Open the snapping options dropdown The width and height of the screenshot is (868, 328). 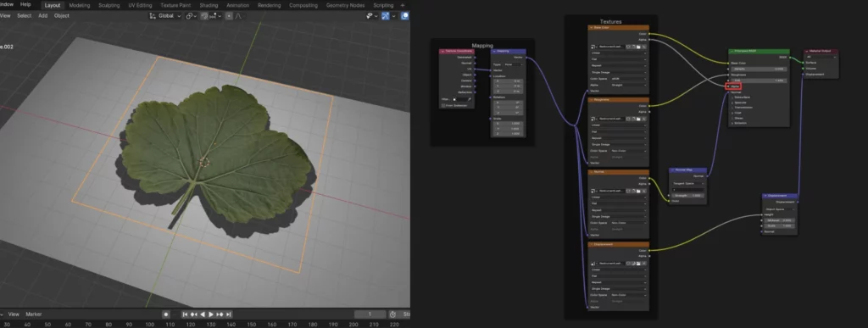point(216,16)
